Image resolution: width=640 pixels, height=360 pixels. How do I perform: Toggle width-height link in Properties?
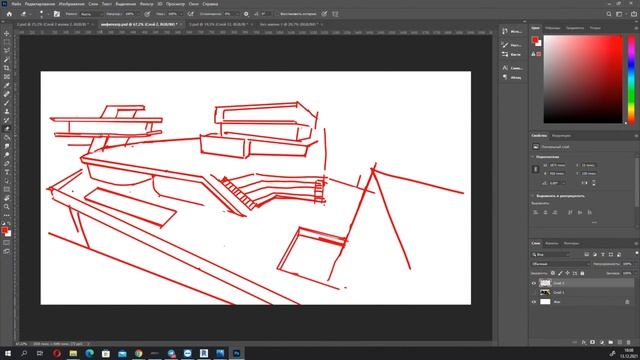click(x=536, y=169)
